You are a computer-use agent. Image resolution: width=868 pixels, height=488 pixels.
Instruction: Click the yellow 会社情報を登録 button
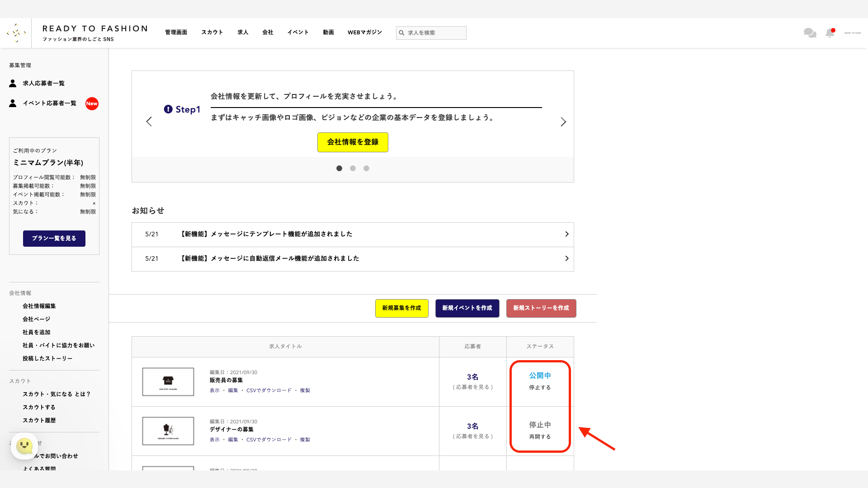click(x=353, y=142)
